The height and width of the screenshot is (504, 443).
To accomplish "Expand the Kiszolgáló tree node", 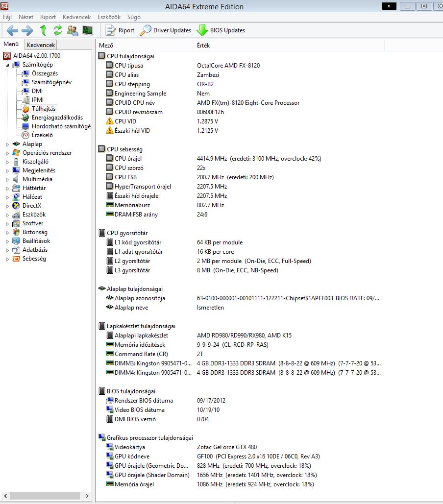I will pos(8,162).
